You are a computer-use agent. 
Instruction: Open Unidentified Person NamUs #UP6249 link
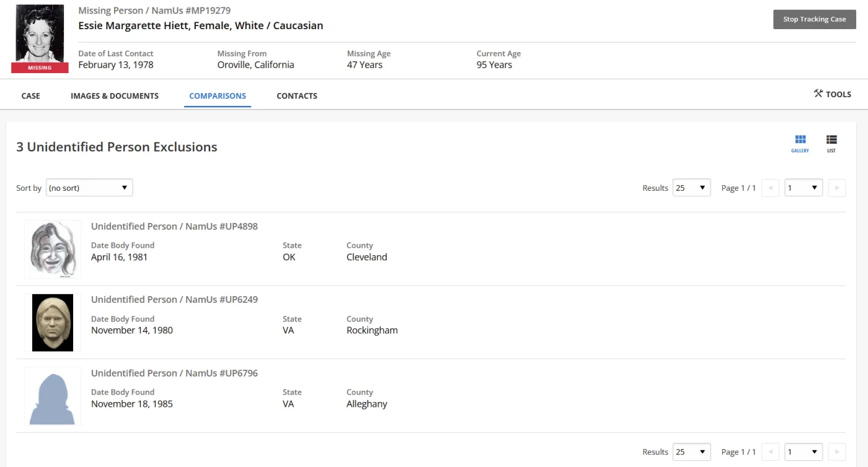174,300
